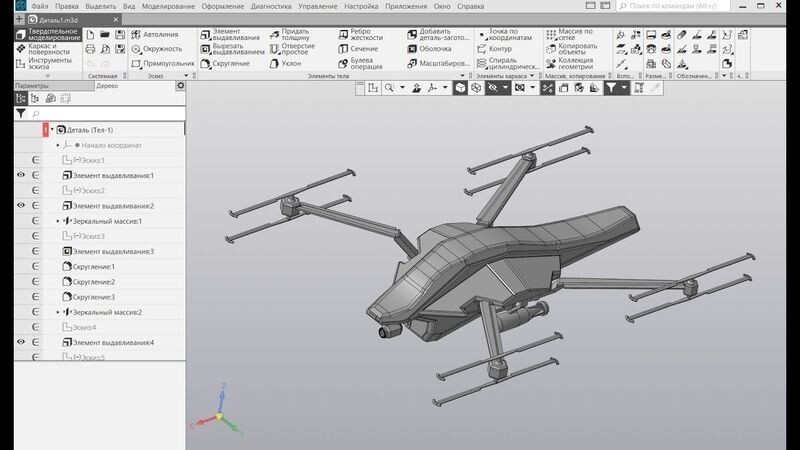Apply the Скругление fillet tool in ribbon
The height and width of the screenshot is (450, 800).
click(225, 64)
